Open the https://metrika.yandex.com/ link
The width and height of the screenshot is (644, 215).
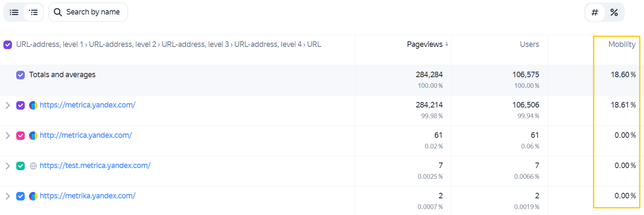[87, 196]
